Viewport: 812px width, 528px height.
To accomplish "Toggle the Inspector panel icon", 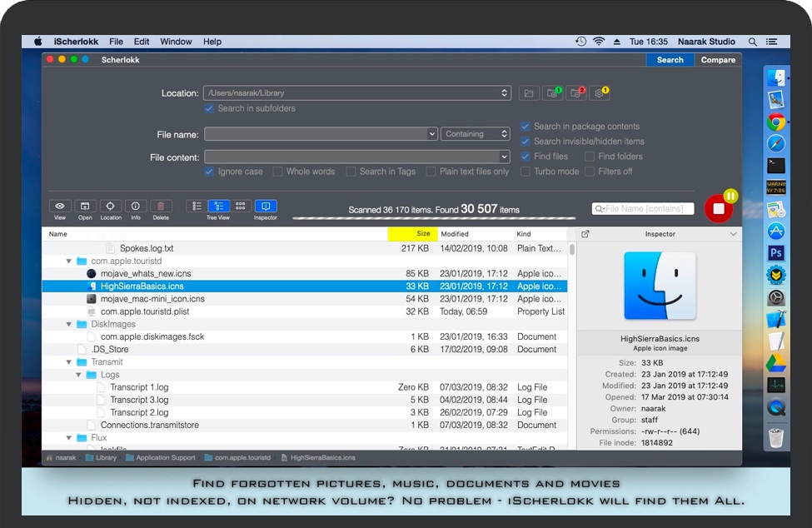I will (266, 207).
